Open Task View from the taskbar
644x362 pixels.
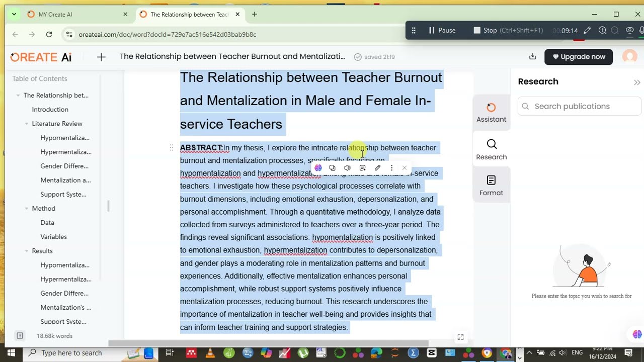point(170,353)
